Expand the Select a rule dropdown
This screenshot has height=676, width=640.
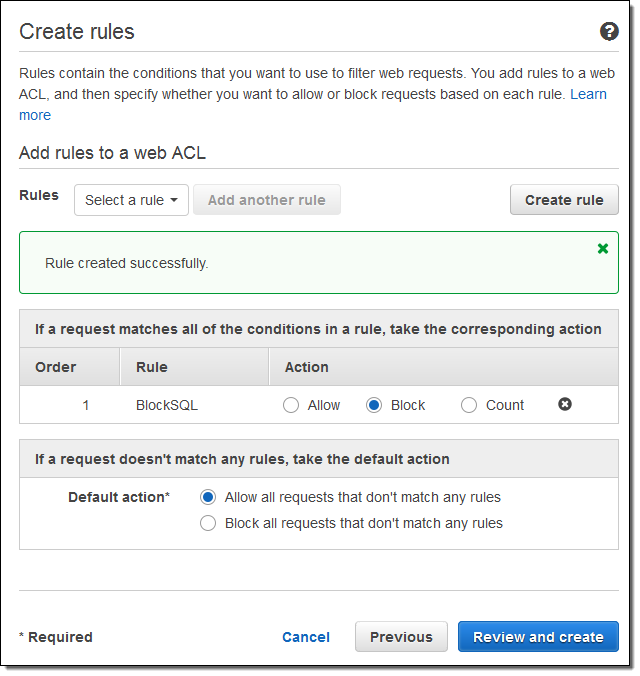coord(132,200)
